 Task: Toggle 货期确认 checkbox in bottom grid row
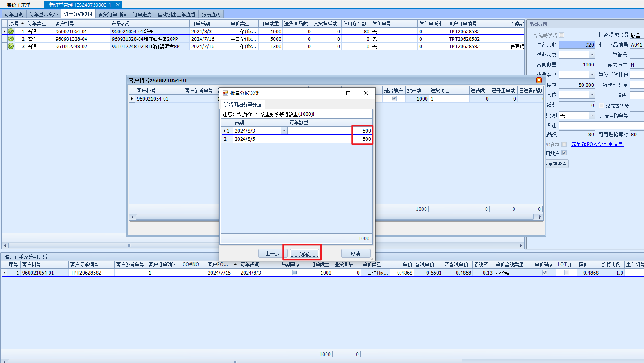click(295, 273)
